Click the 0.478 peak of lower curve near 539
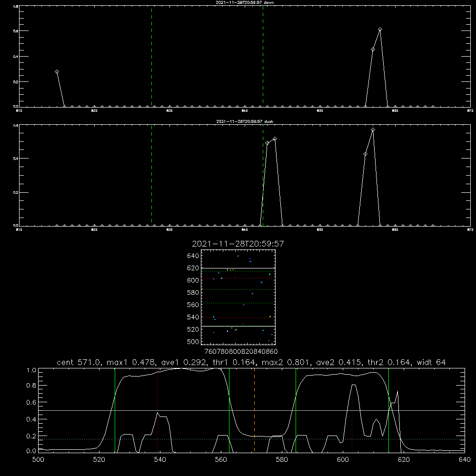The image size is (476, 476). (157, 413)
